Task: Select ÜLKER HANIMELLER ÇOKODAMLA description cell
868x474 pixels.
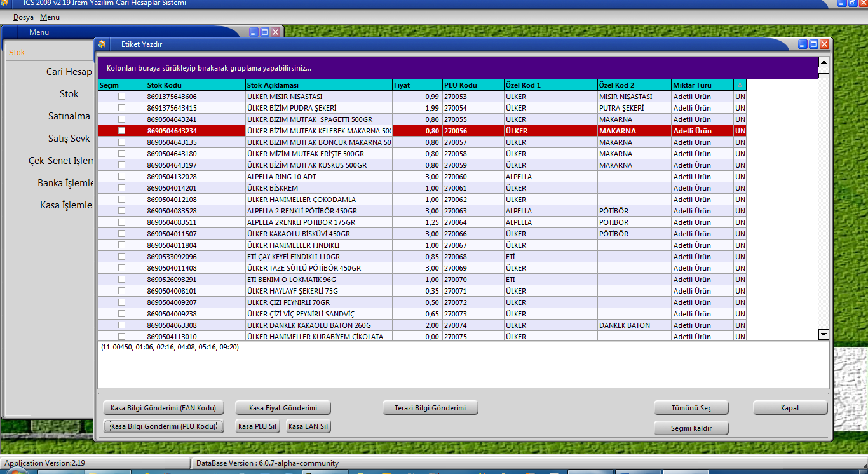Action: click(318, 200)
